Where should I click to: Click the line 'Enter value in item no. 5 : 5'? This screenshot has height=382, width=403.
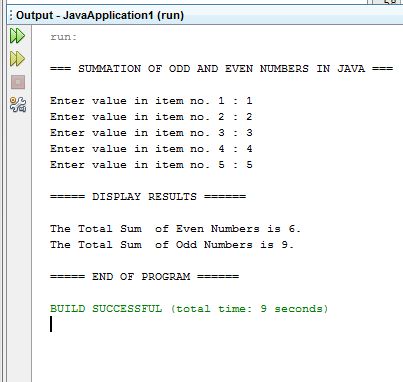coord(151,165)
